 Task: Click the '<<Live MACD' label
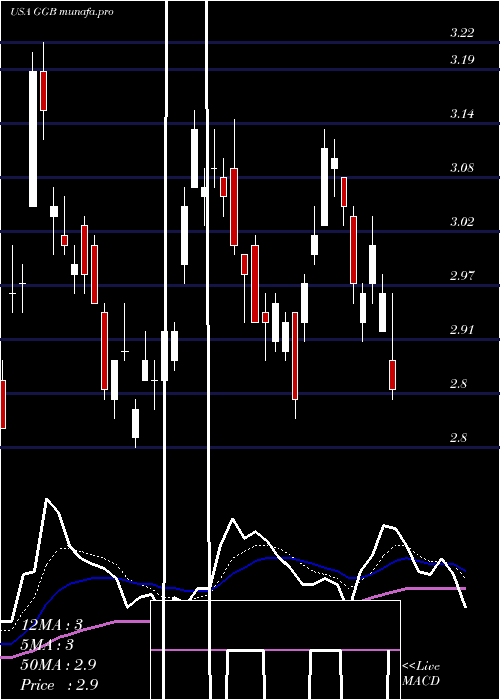(x=421, y=674)
